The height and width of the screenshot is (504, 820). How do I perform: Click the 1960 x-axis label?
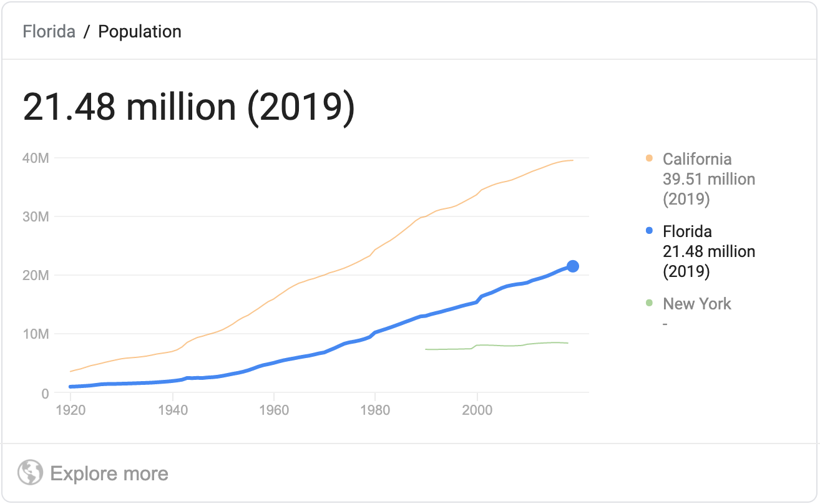tap(274, 410)
